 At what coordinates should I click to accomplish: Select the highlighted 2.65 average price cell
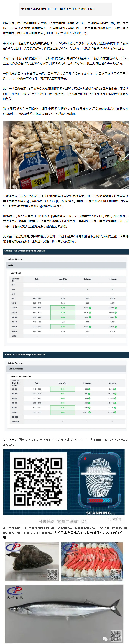pos(63,412)
